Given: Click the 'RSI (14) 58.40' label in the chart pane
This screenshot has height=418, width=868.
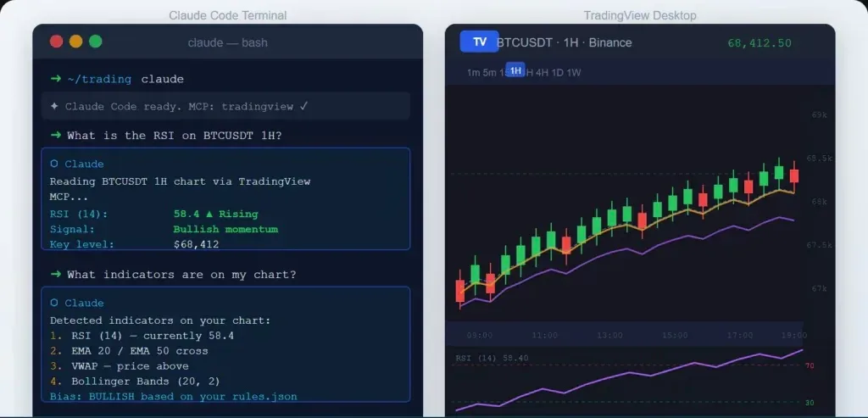Looking at the screenshot, I should pyautogui.click(x=492, y=358).
